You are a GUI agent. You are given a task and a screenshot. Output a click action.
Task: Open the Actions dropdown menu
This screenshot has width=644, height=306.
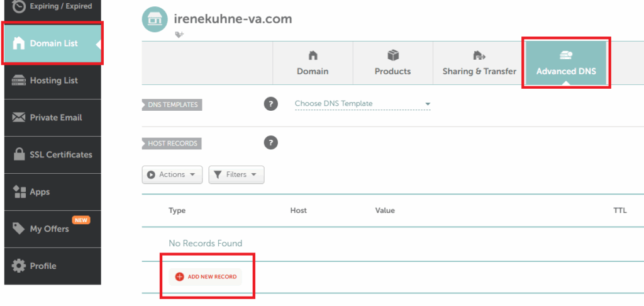click(172, 174)
